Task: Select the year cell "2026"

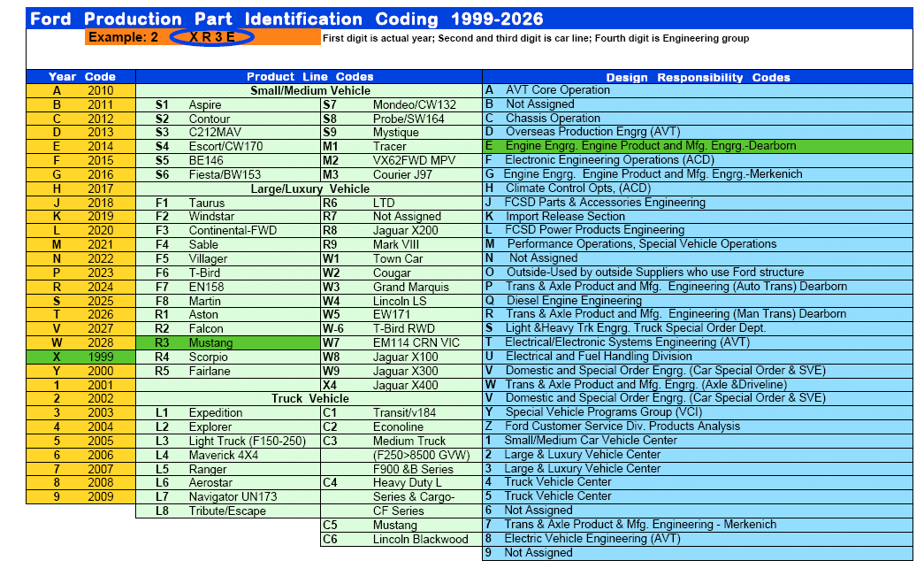Action: pos(101,314)
